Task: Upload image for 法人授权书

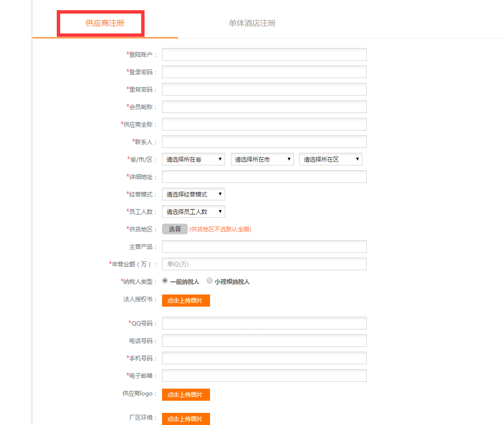Action: 186,300
